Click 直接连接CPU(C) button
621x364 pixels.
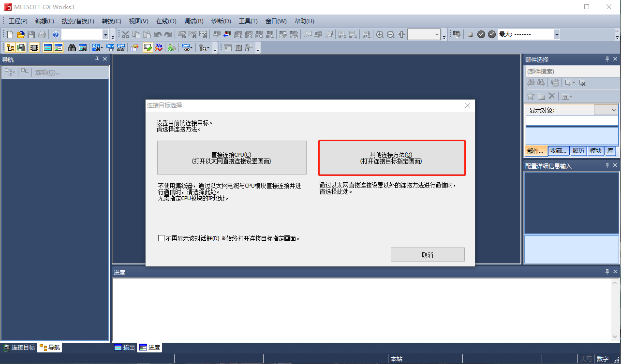pos(232,158)
